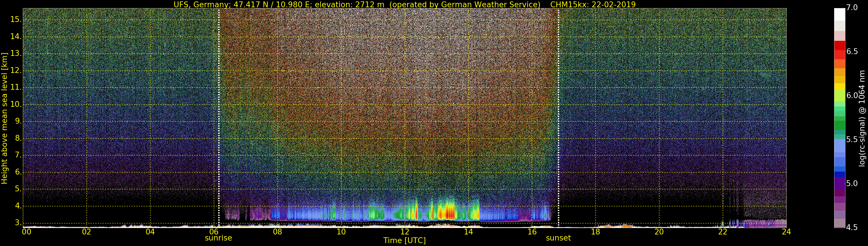
Task: Click time tick '10' on the x-axis
Action: click(341, 232)
